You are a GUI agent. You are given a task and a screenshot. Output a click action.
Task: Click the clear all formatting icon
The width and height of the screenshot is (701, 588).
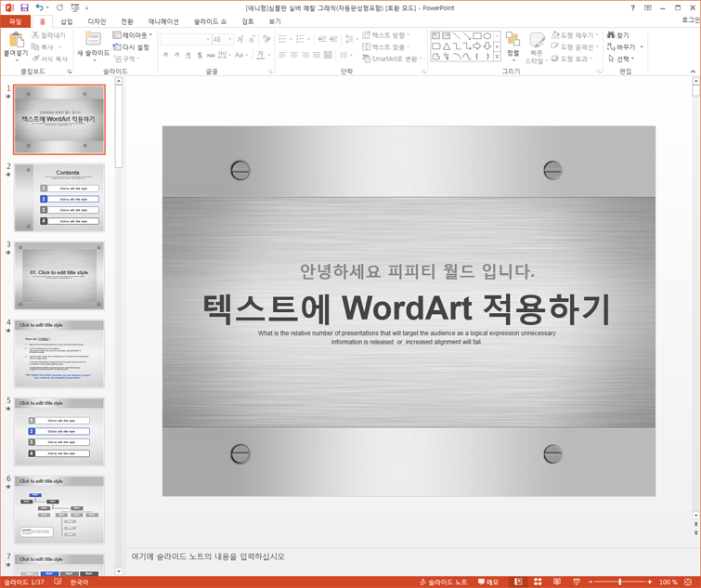tap(266, 39)
